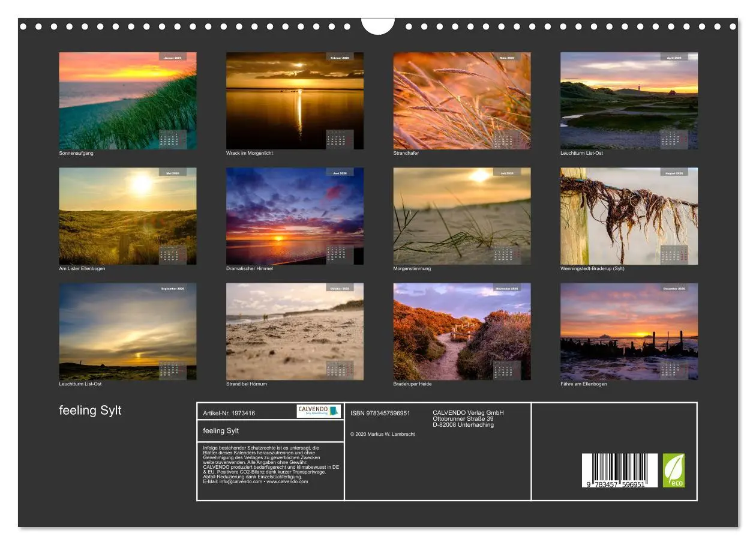
Task: Click 'CALVENDO Verlag GmbH' address line
Action: point(469,412)
